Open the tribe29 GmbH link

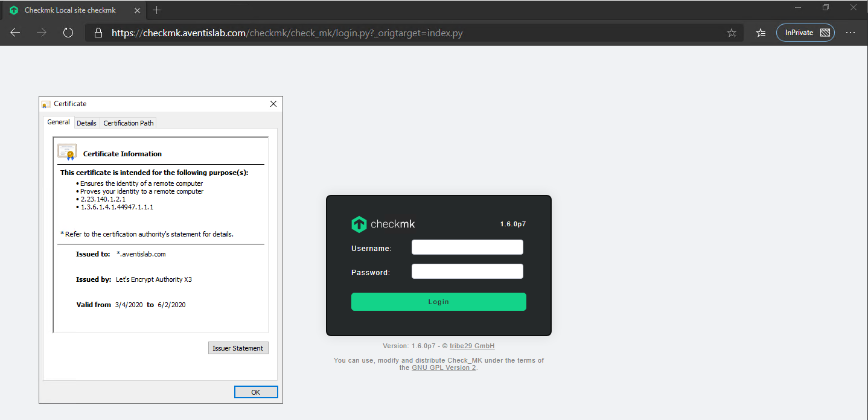pyautogui.click(x=472, y=346)
